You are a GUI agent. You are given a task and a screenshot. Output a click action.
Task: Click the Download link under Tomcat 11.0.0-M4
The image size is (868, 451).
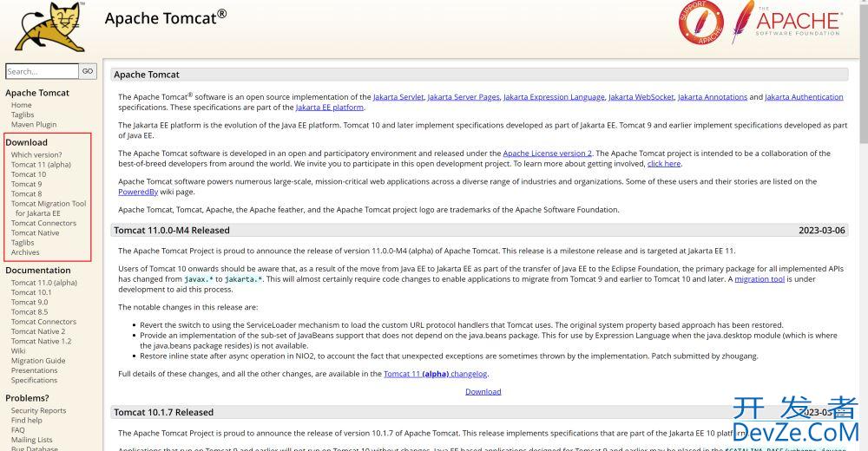point(483,391)
